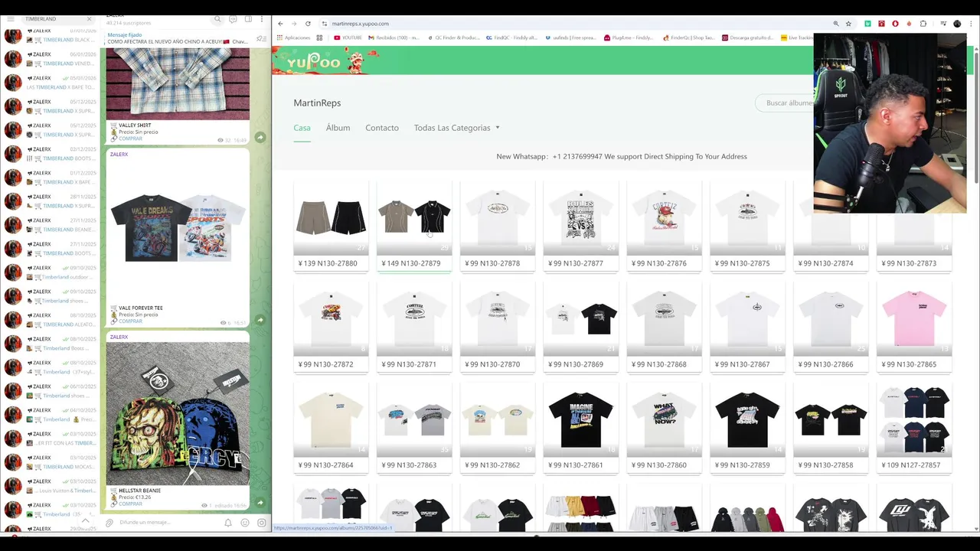This screenshot has height=551, width=980.
Task: Open the Chrome three-dot menu
Action: [971, 24]
